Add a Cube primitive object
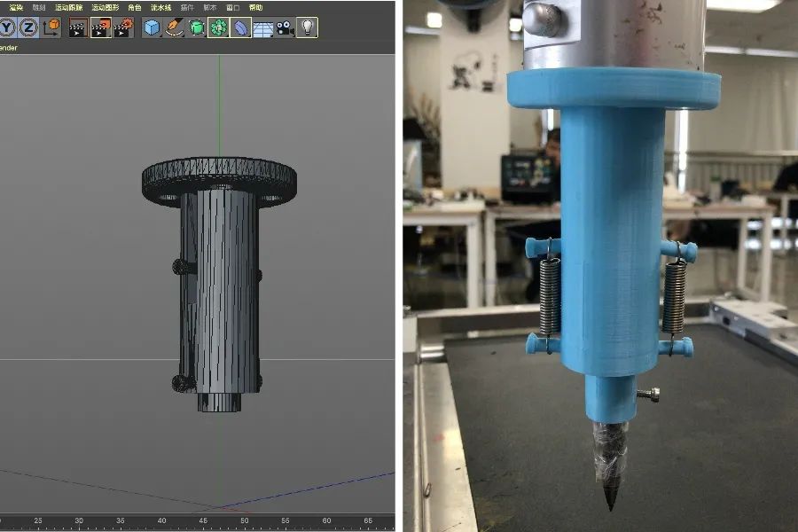Screen dimensions: 798x532 (x=152, y=27)
